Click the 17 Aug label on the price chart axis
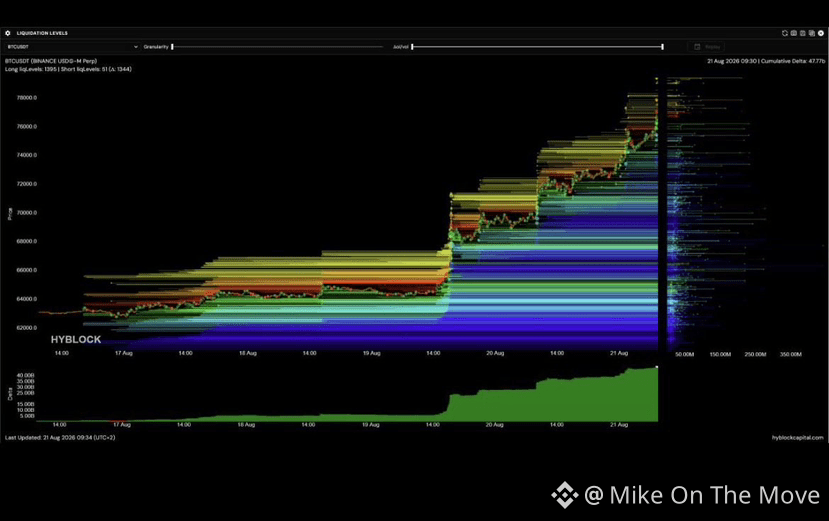This screenshot has height=521, width=829. [124, 353]
